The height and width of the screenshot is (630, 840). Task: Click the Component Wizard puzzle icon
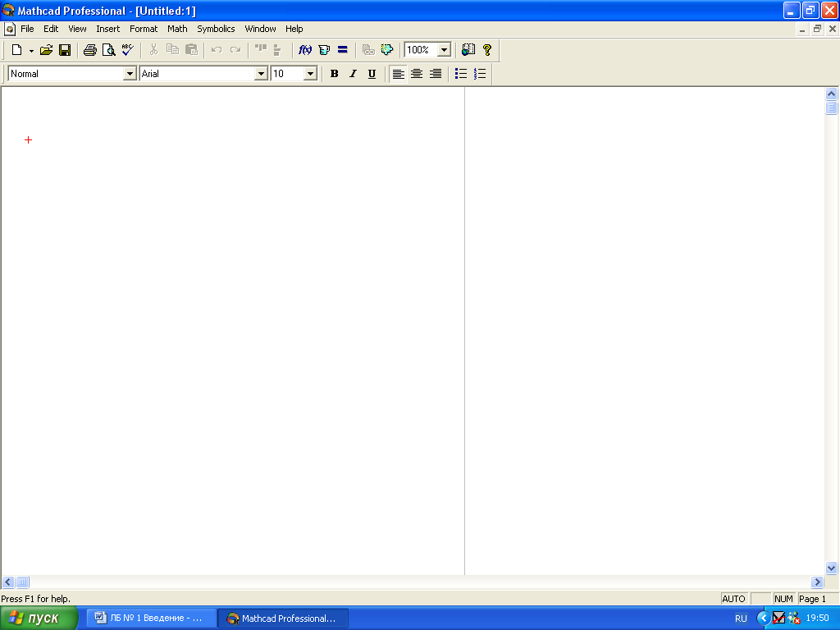tap(387, 50)
